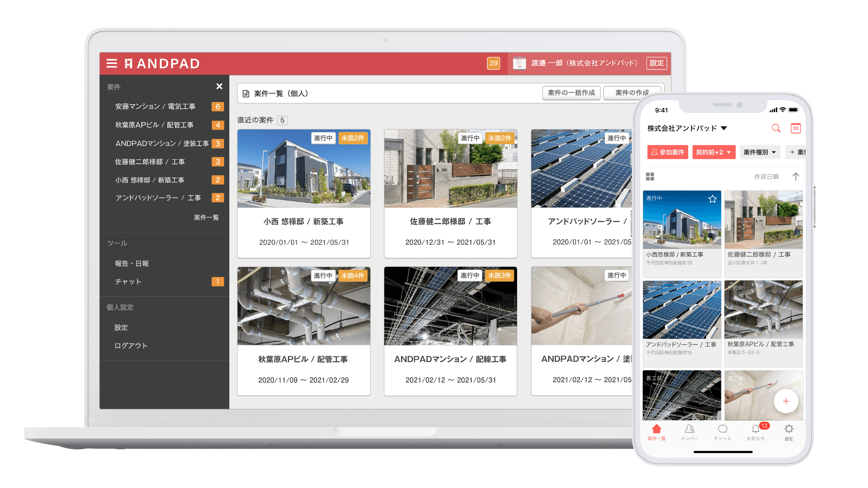The height and width of the screenshot is (488, 868).
Task: Switch to grid view icon on phone
Action: point(650,176)
